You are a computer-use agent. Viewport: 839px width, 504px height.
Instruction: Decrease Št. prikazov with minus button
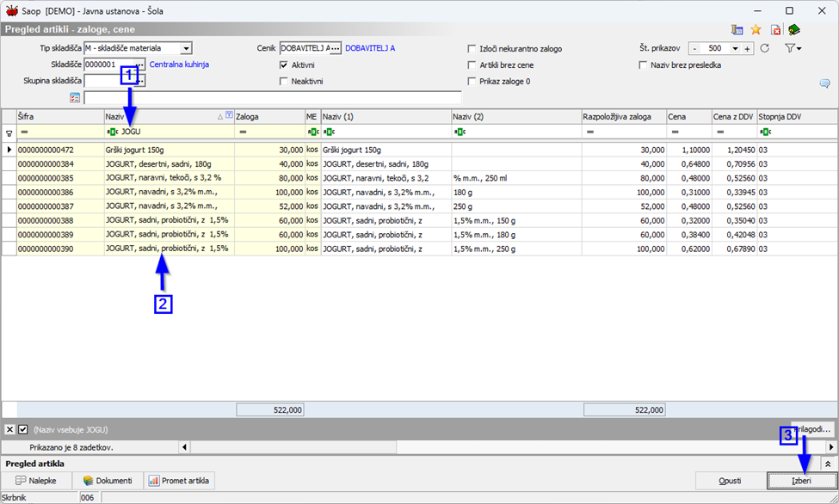(x=694, y=49)
